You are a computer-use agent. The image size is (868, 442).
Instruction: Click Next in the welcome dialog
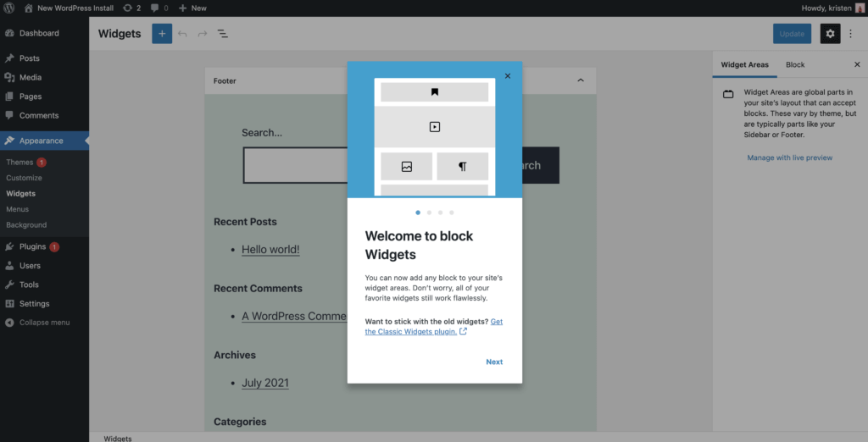point(494,362)
